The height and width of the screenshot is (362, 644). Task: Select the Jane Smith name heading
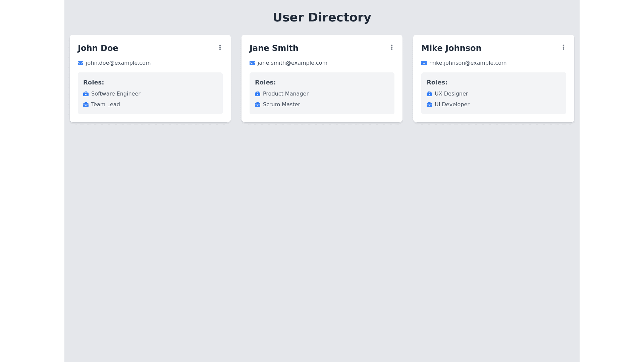click(x=274, y=48)
